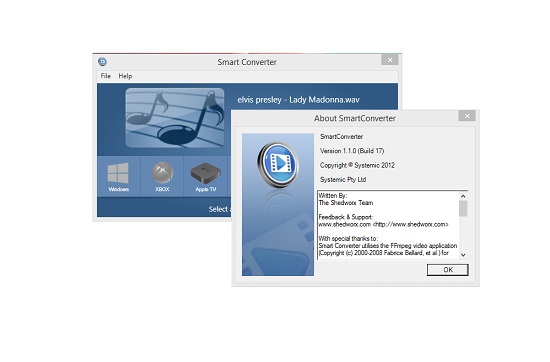Screen dimensions: 550x362
Task: Click the 'Copyright © Systemic 2012' text
Action: [x=357, y=165]
